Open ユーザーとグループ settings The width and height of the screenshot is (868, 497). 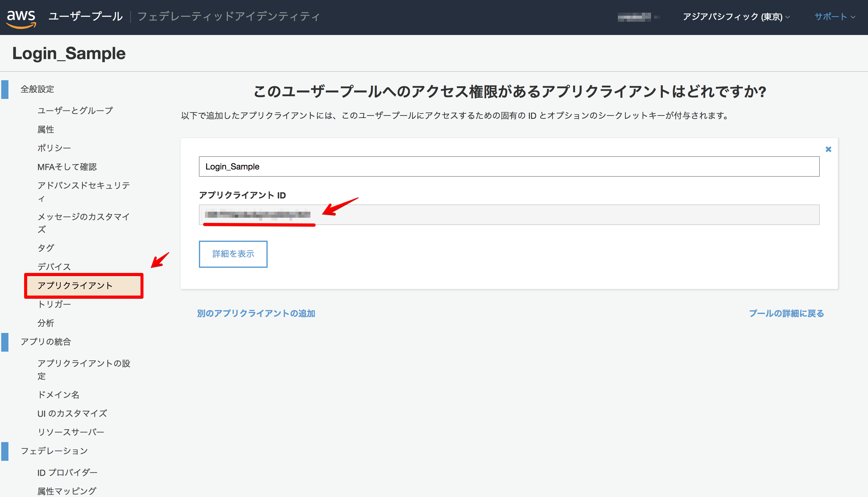click(75, 111)
